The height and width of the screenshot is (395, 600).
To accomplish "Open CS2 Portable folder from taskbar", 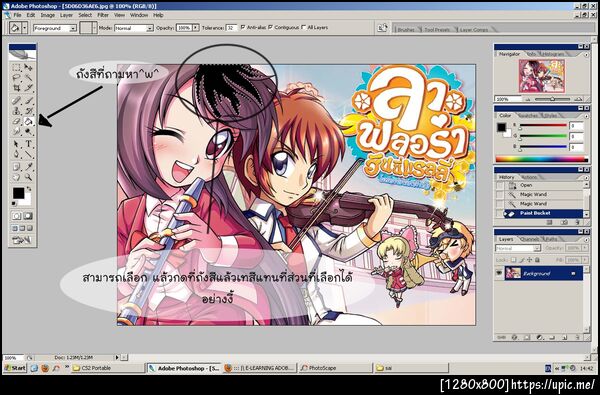I will coord(108,368).
